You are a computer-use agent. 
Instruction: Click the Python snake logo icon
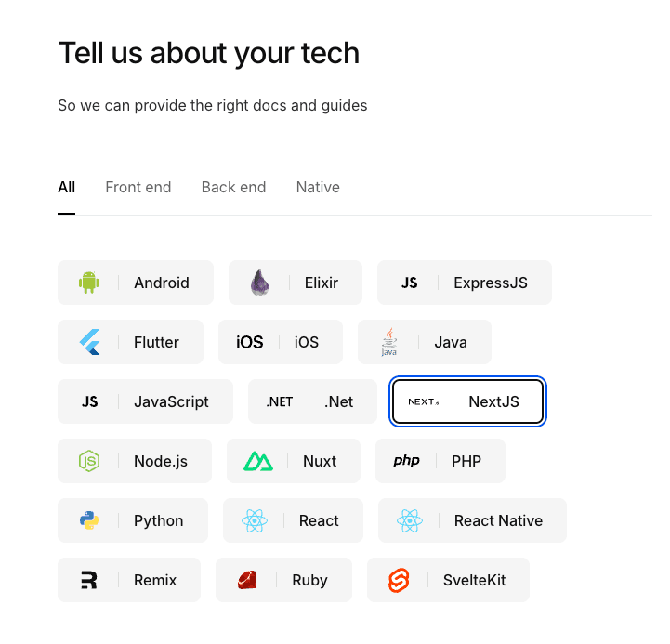[89, 520]
